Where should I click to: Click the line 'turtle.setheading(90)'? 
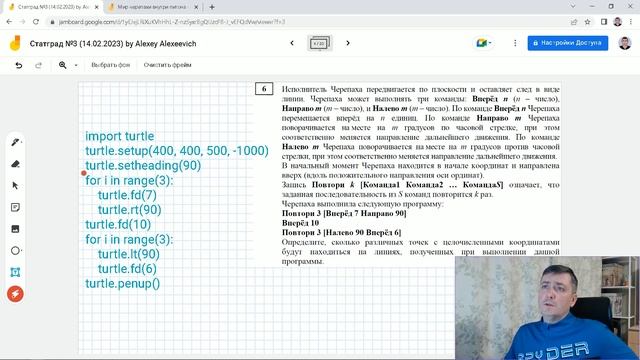click(x=143, y=166)
